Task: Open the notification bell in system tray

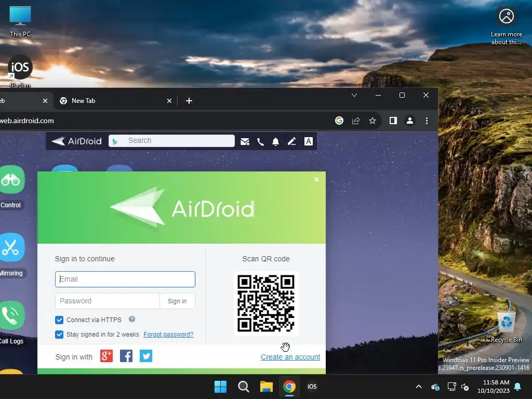Action: pyautogui.click(x=518, y=387)
